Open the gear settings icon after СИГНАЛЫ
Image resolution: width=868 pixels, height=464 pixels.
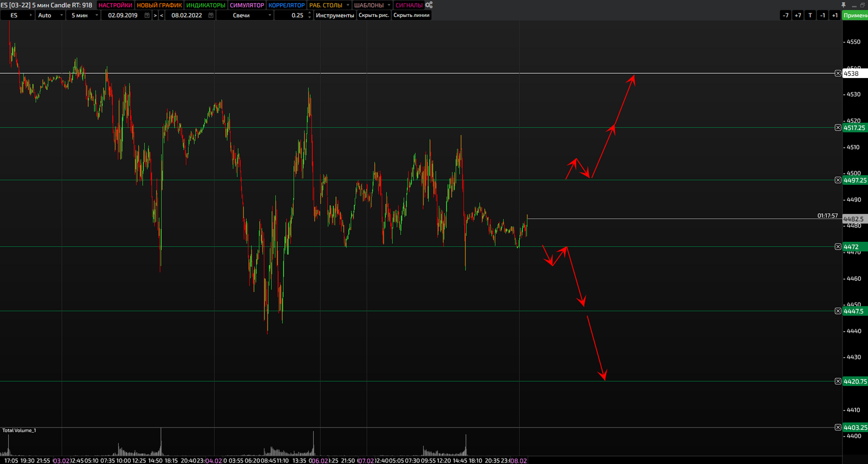coord(429,5)
